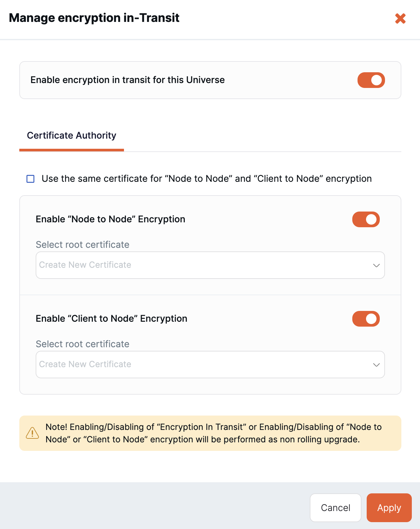Apply the encryption settings
The image size is (420, 529).
(x=389, y=508)
